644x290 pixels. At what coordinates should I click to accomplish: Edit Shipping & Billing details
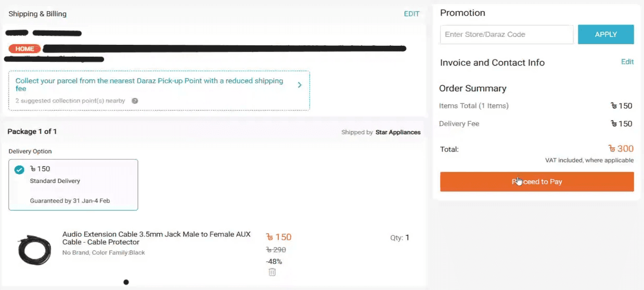(411, 14)
